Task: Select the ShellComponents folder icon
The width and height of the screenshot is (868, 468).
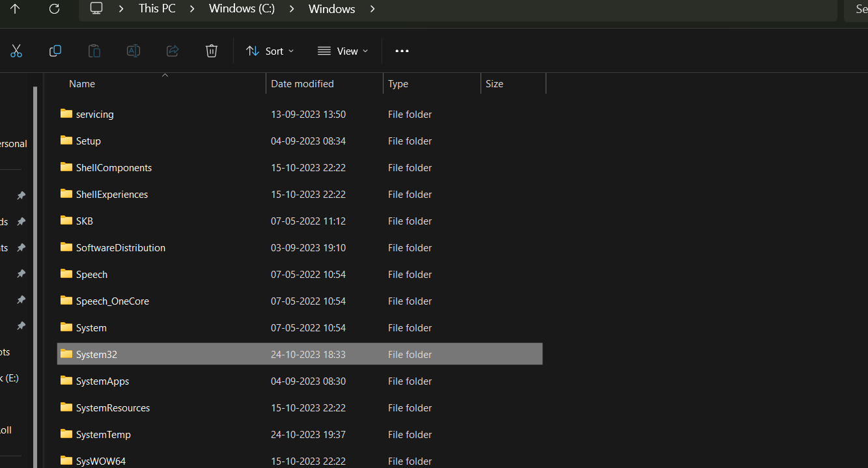Action: (x=66, y=167)
